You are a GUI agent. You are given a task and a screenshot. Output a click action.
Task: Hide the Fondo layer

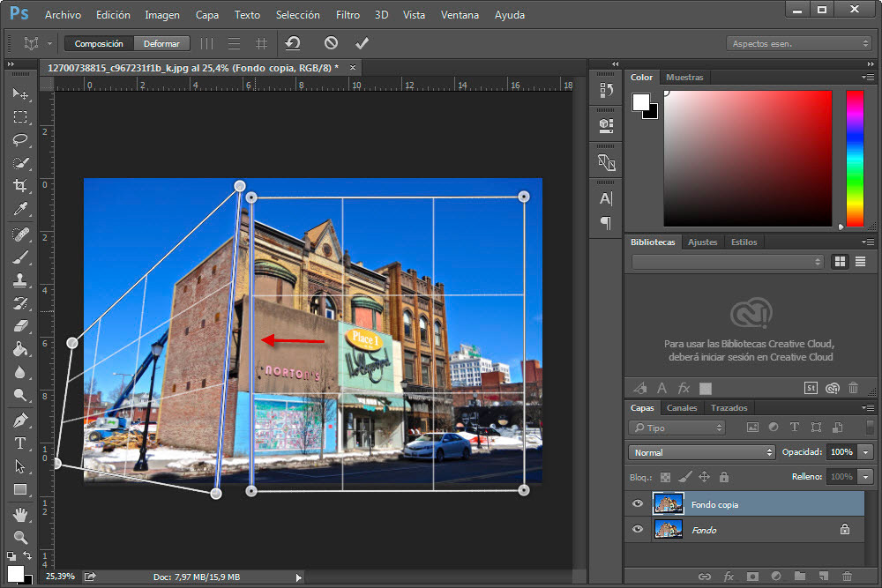coord(637,530)
